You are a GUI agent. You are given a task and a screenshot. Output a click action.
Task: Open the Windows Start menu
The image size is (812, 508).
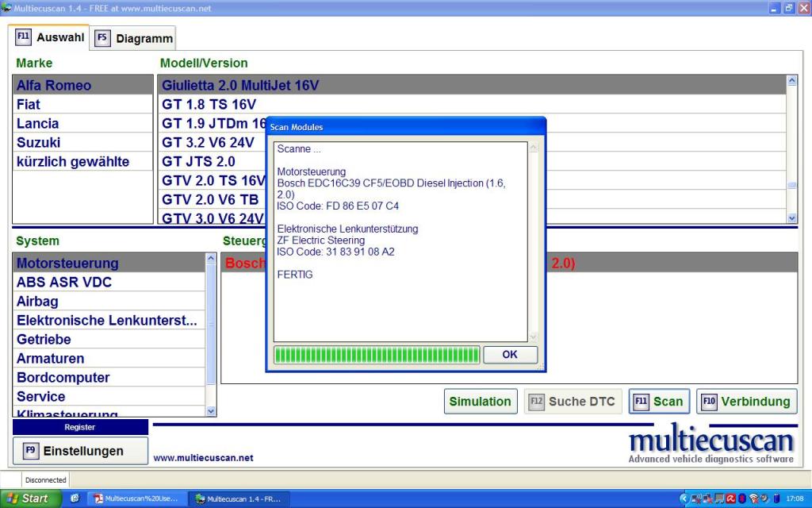click(31, 498)
